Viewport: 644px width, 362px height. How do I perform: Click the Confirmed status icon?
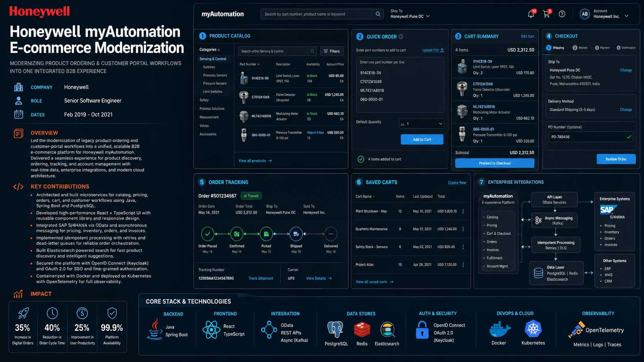(236, 234)
